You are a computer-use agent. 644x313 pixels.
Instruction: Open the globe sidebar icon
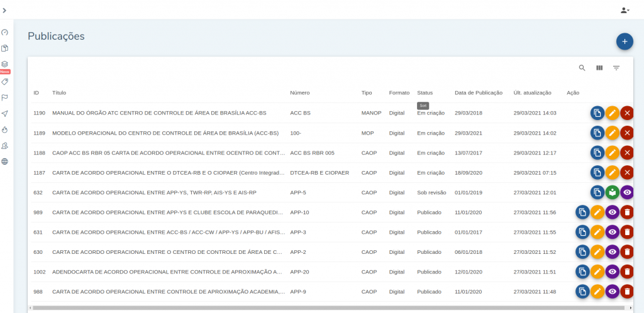pos(4,162)
